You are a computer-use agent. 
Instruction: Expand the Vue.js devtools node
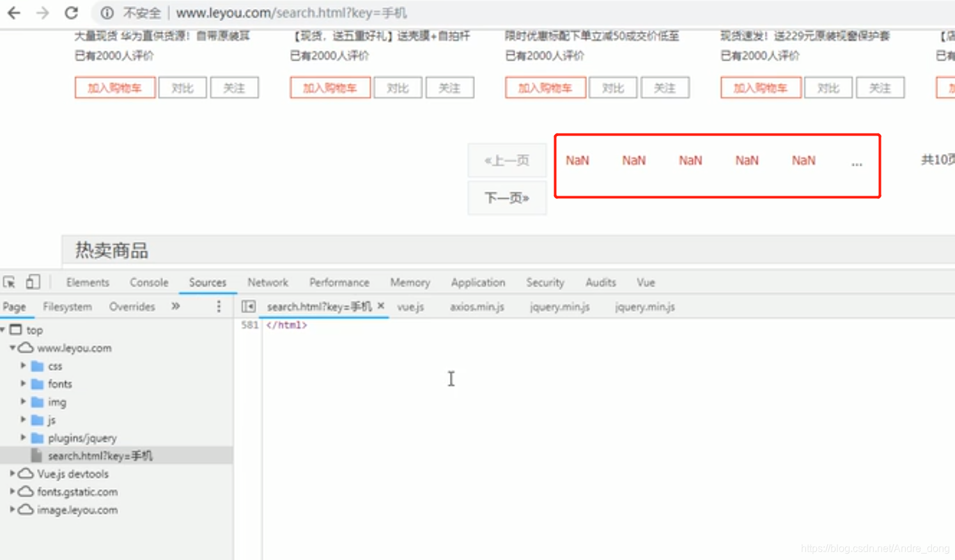[x=12, y=474]
